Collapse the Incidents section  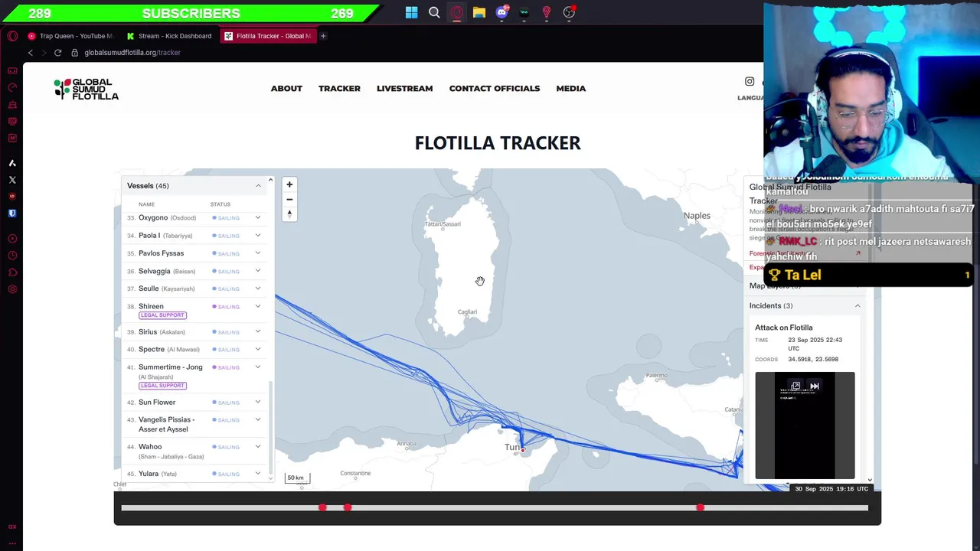click(x=857, y=306)
